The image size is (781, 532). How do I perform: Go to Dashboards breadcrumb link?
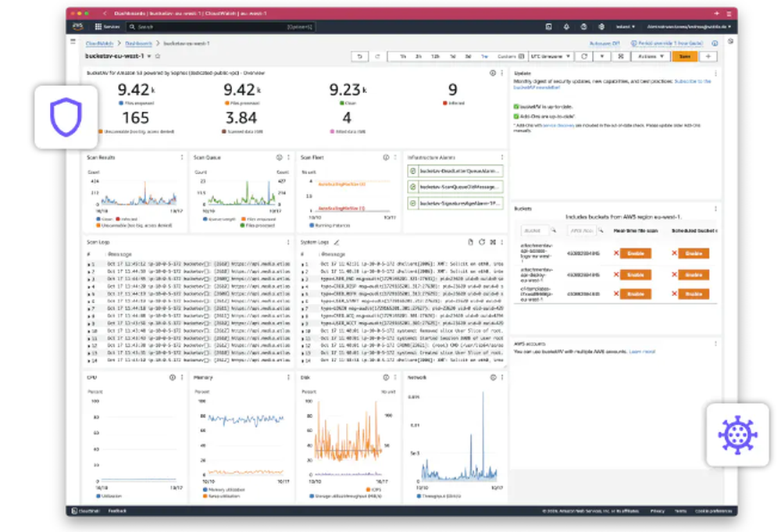138,43
